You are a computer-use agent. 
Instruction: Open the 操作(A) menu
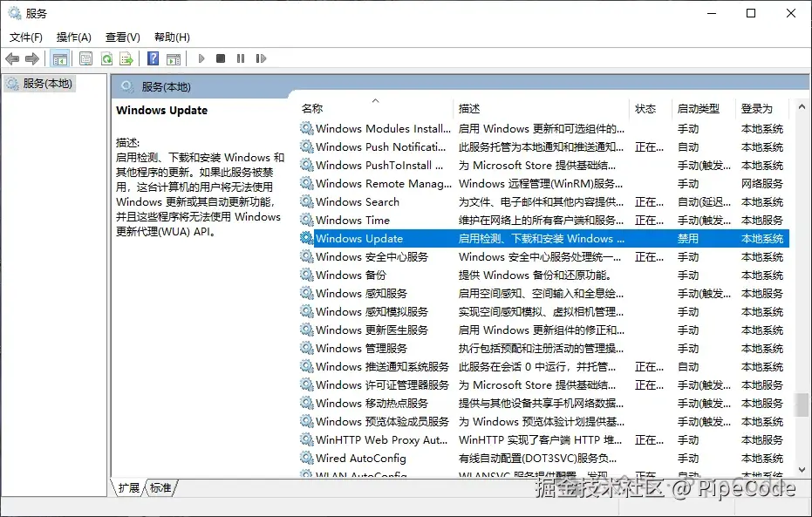coord(73,37)
